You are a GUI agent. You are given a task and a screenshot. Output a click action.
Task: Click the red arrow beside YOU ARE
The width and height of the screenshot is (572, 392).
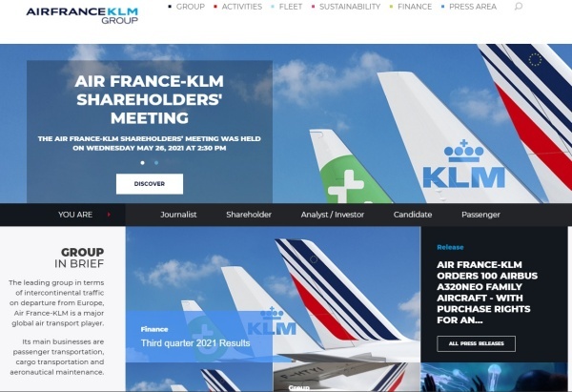[109, 215]
